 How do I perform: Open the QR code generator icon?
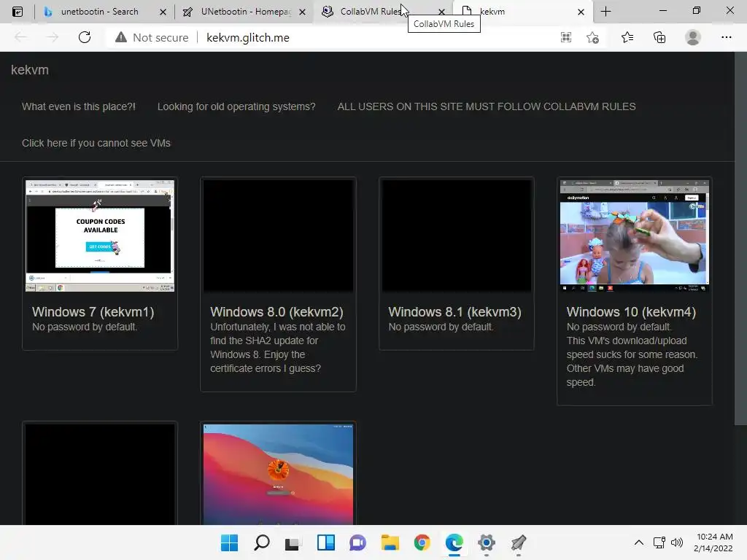click(566, 37)
